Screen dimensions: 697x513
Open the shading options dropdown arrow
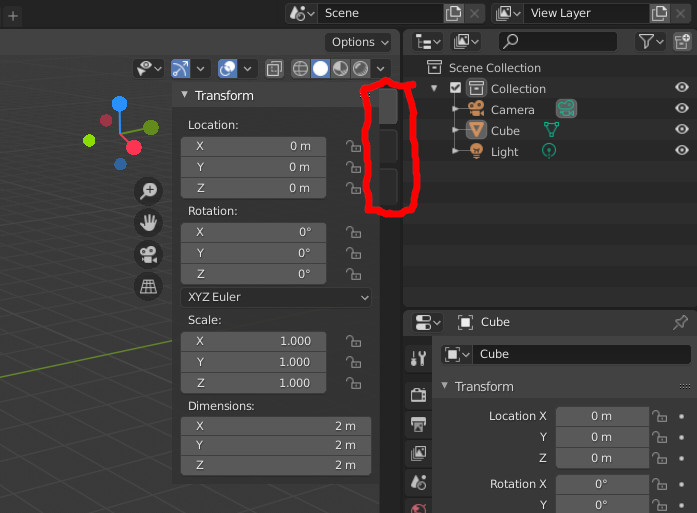click(x=381, y=69)
